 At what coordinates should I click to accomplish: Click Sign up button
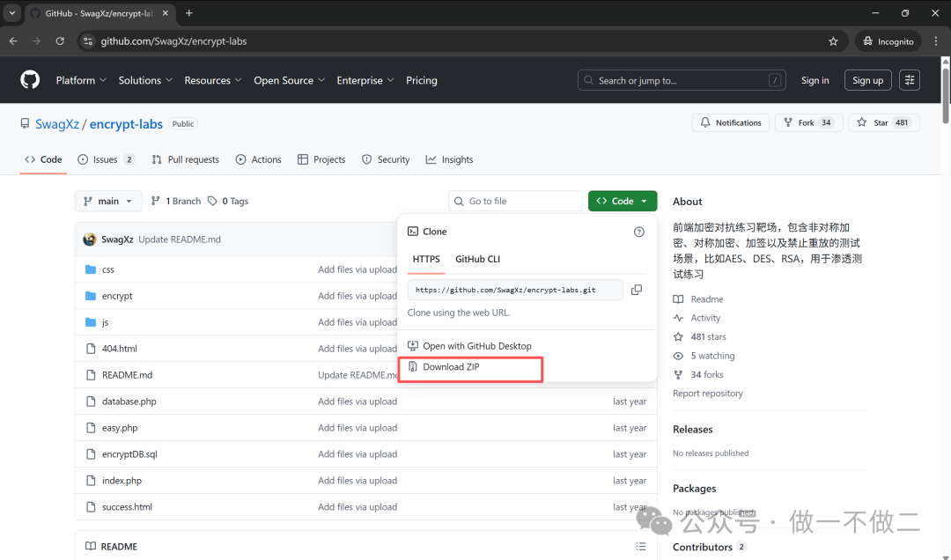[867, 80]
